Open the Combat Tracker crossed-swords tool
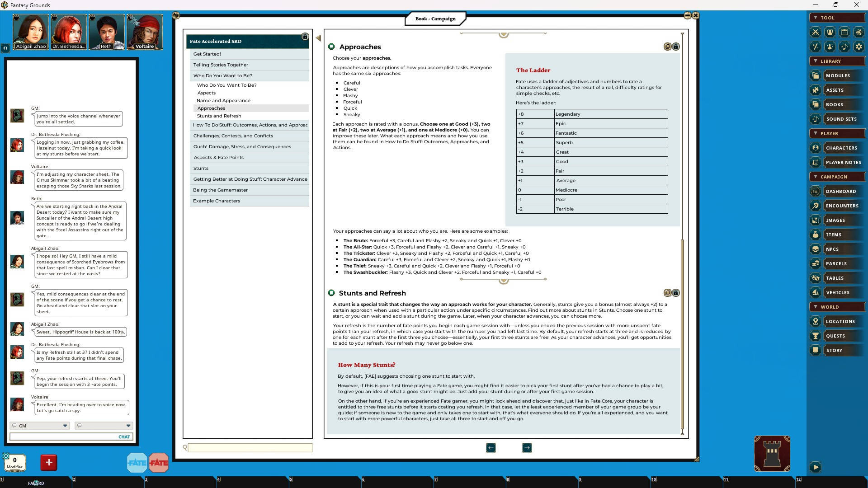The width and height of the screenshot is (868, 488). [x=815, y=32]
